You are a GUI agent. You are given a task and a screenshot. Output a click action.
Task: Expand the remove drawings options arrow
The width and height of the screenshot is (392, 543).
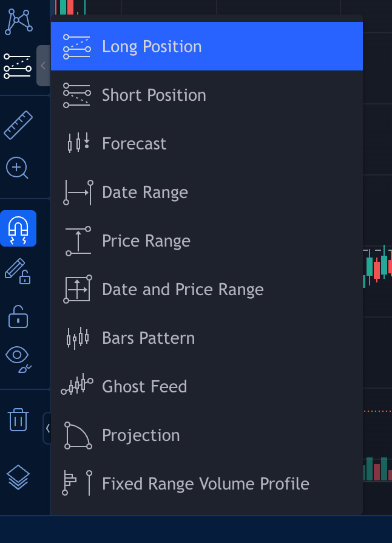47,428
